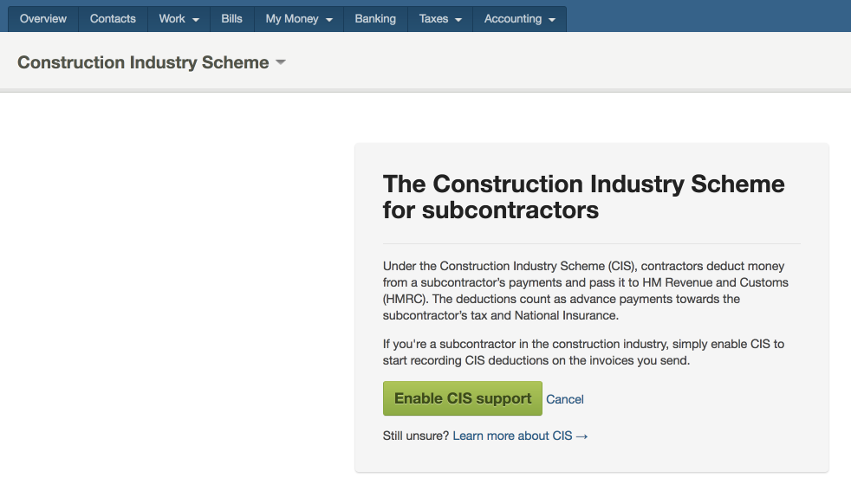This screenshot has width=851, height=504.
Task: Follow the Learn more about CIS link
Action: (x=511, y=436)
